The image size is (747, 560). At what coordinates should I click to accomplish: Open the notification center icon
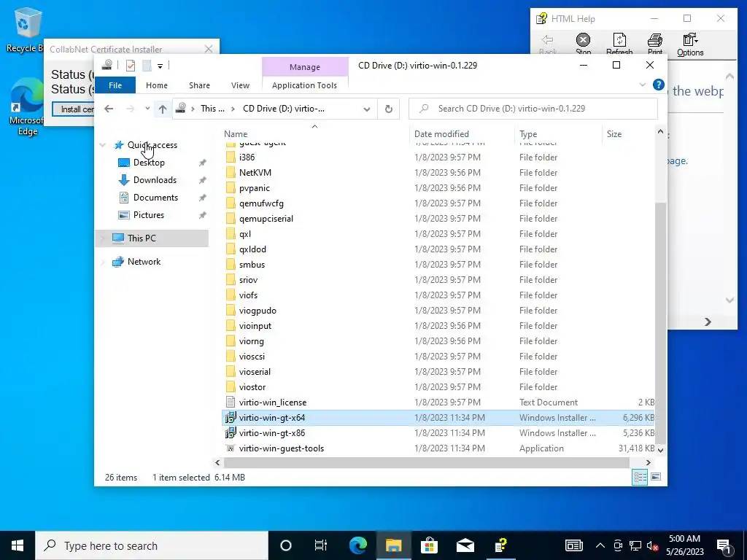pyautogui.click(x=724, y=545)
